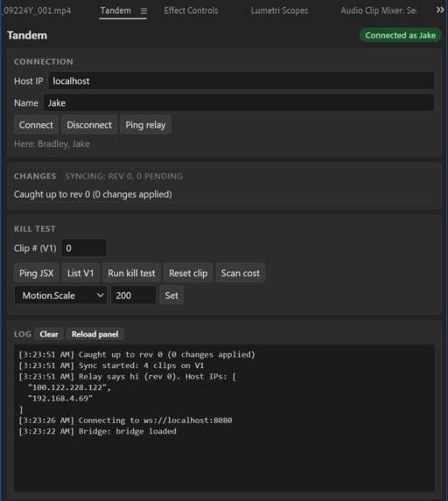This screenshot has height=501, width=448.
Task: Click the Ping relay button
Action: point(145,125)
